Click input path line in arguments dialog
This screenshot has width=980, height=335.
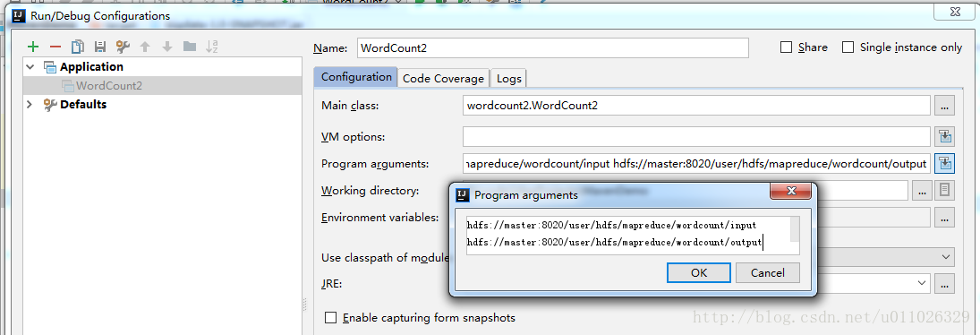(611, 226)
